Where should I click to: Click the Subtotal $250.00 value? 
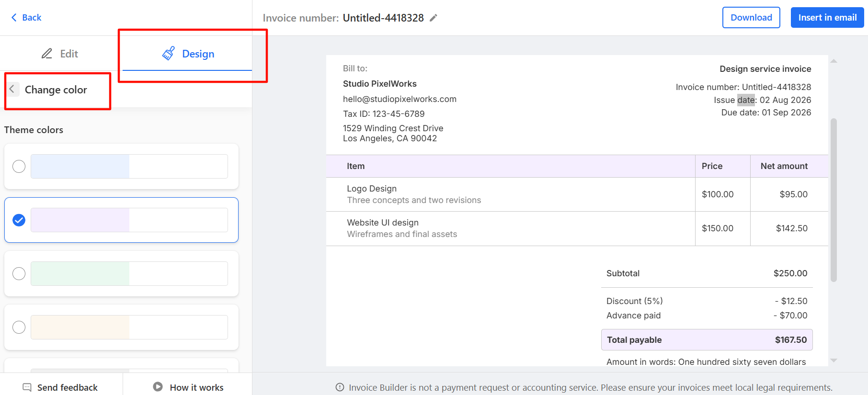(x=790, y=273)
